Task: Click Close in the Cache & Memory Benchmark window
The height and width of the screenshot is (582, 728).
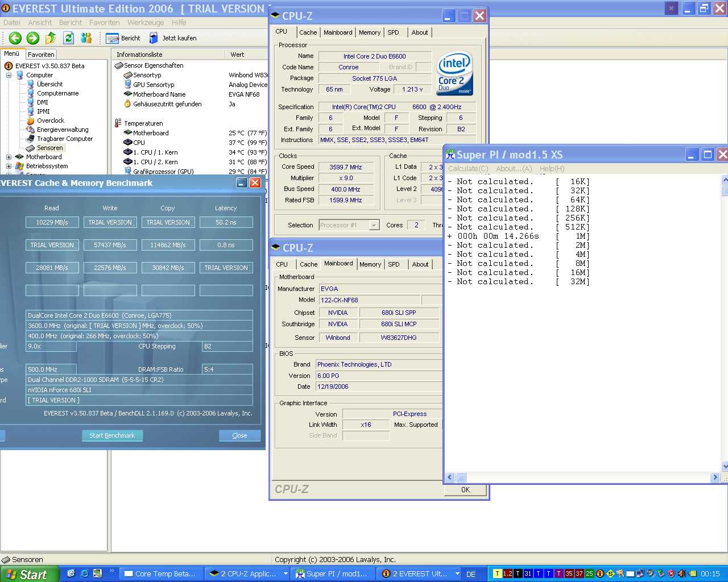Action: pyautogui.click(x=239, y=435)
